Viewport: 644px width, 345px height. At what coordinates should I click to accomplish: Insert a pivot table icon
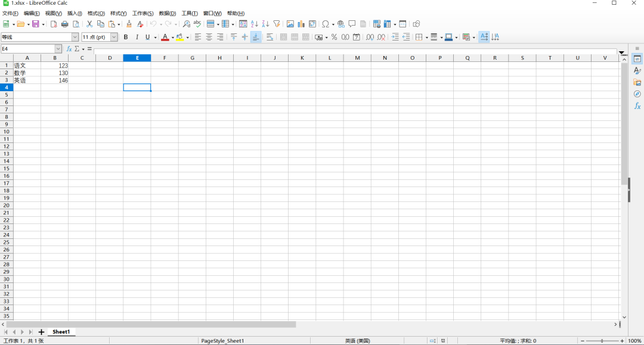pos(312,24)
